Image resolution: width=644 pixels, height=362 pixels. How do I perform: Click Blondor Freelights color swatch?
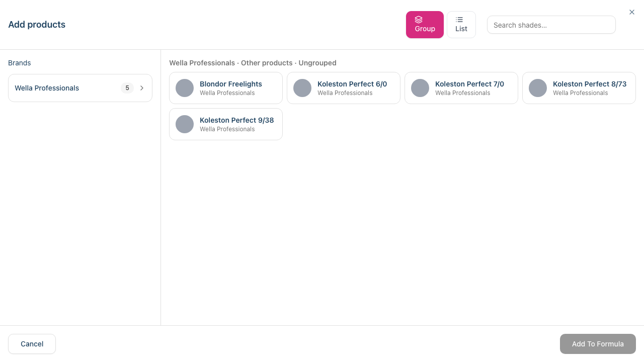pyautogui.click(x=185, y=88)
